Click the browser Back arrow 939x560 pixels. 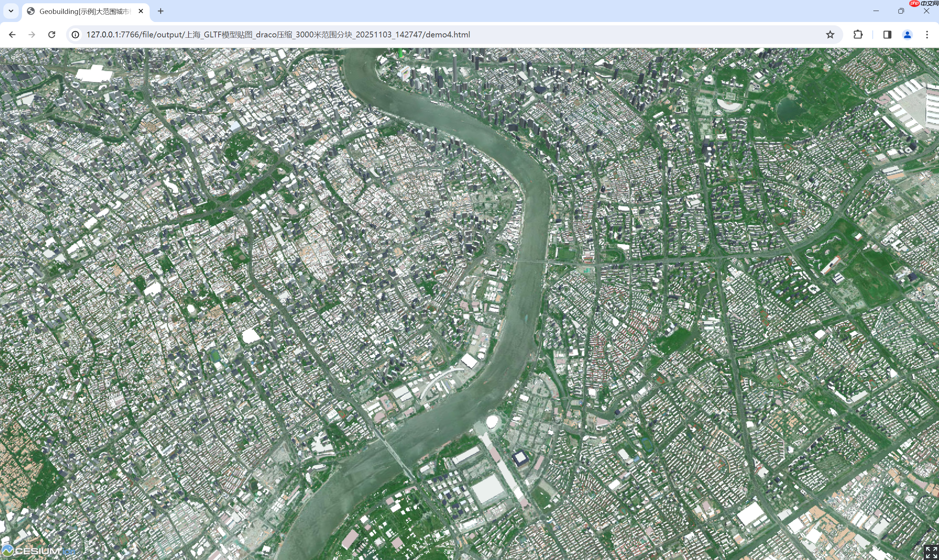[x=12, y=35]
